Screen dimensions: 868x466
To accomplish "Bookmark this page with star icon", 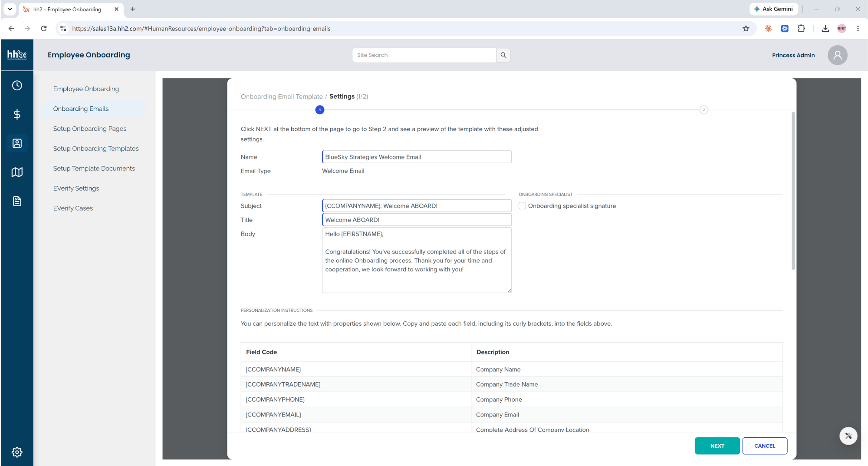I will click(746, 29).
